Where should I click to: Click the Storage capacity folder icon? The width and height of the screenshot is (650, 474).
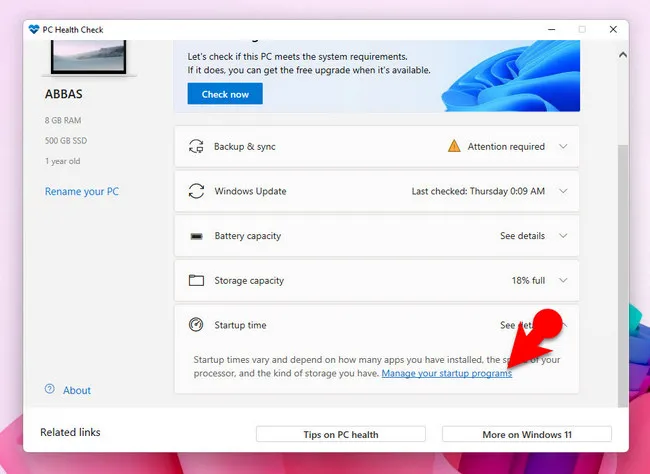coord(196,281)
